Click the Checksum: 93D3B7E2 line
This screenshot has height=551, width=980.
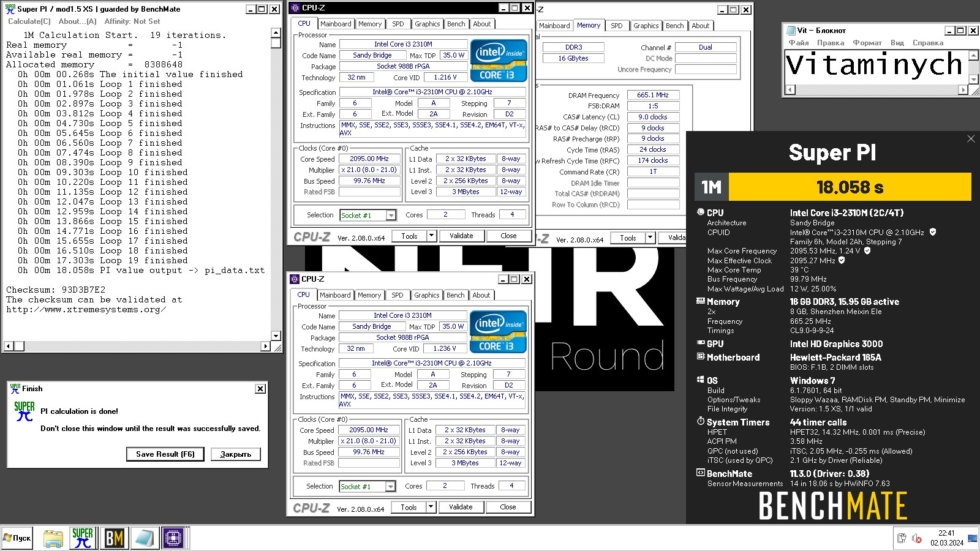pyautogui.click(x=56, y=290)
